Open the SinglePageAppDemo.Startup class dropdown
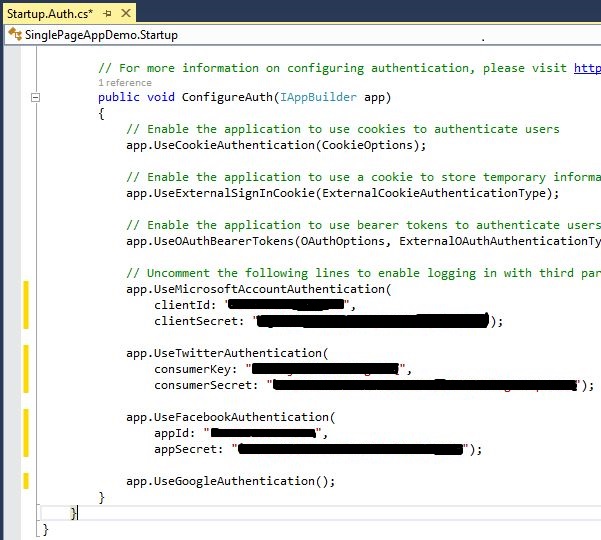Screen dimensions: 601x540 pos(303,35)
